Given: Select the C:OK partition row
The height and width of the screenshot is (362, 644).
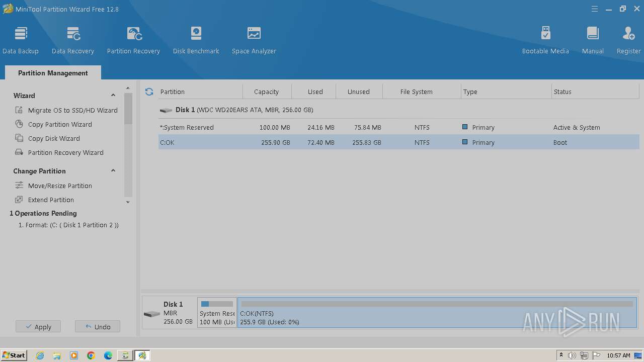Looking at the screenshot, I should tap(398, 142).
